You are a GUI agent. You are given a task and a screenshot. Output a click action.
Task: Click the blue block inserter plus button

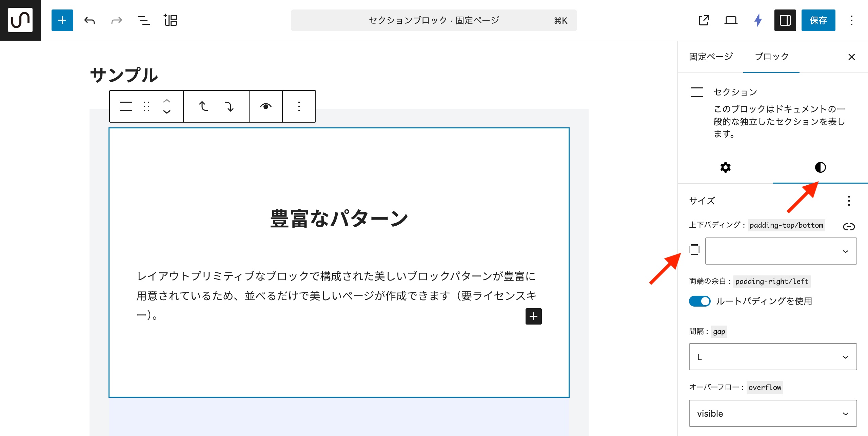coord(62,20)
